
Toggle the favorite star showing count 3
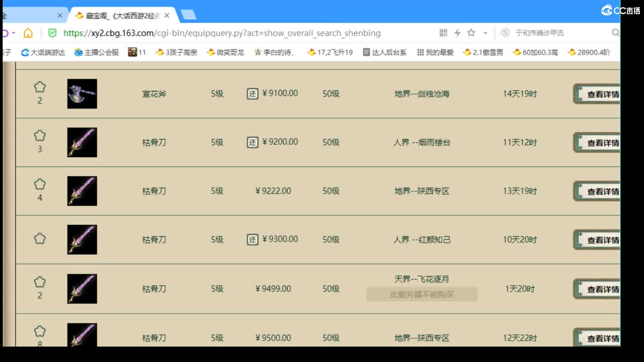click(40, 136)
